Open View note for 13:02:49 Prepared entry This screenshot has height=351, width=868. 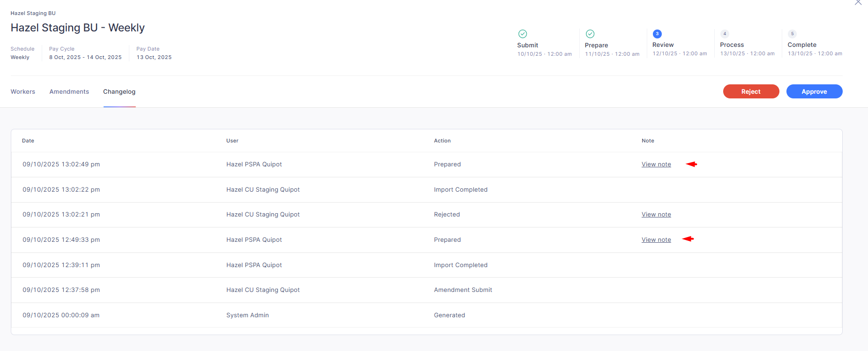[x=656, y=164]
